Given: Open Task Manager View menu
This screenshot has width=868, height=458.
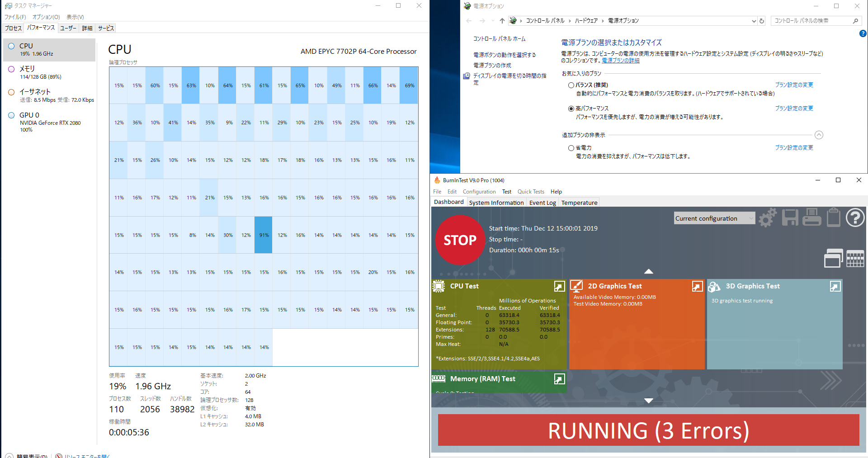Looking at the screenshot, I should (75, 17).
